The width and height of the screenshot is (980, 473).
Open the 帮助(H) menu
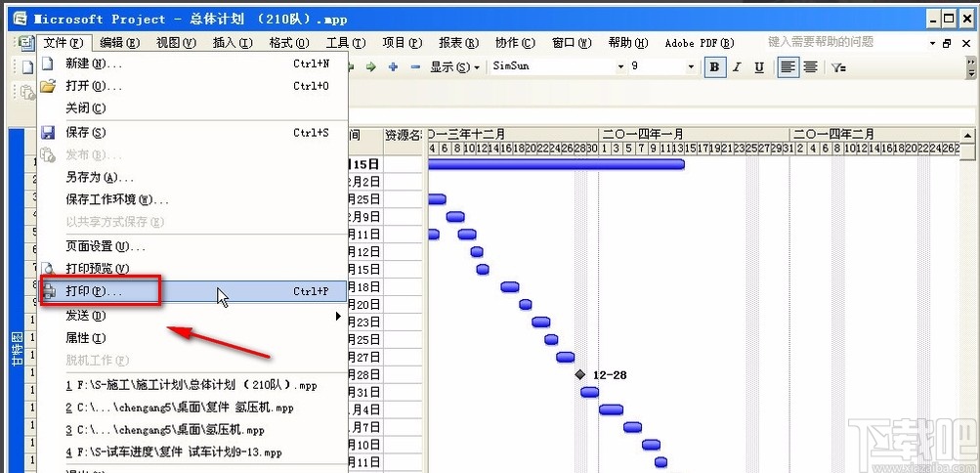point(628,43)
